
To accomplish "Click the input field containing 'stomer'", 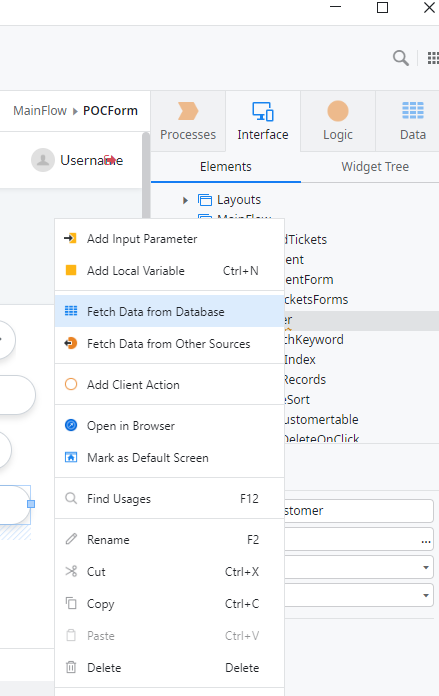I will pos(359,511).
